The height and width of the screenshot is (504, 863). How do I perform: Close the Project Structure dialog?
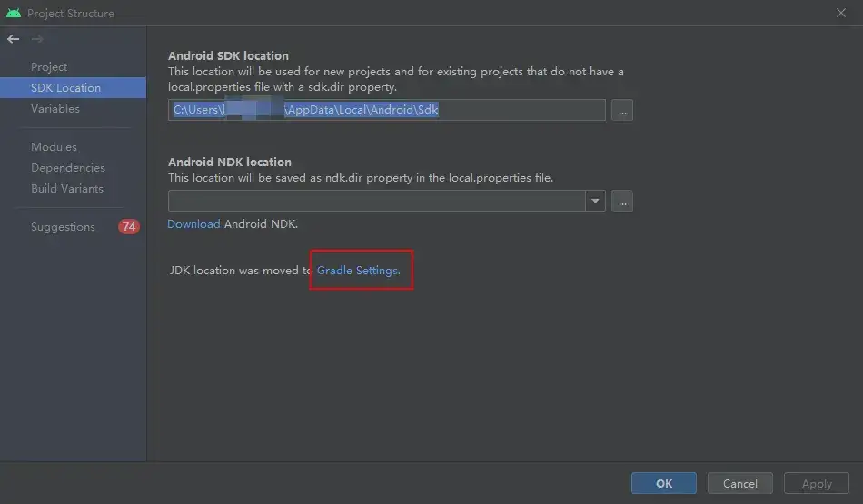pyautogui.click(x=841, y=13)
